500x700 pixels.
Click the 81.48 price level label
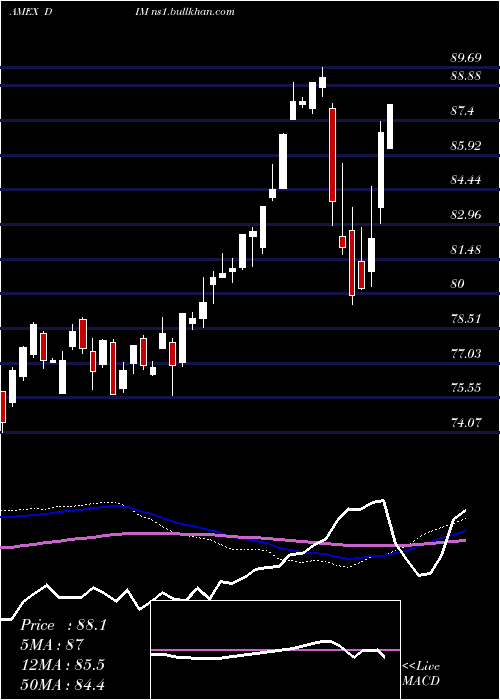(x=466, y=250)
